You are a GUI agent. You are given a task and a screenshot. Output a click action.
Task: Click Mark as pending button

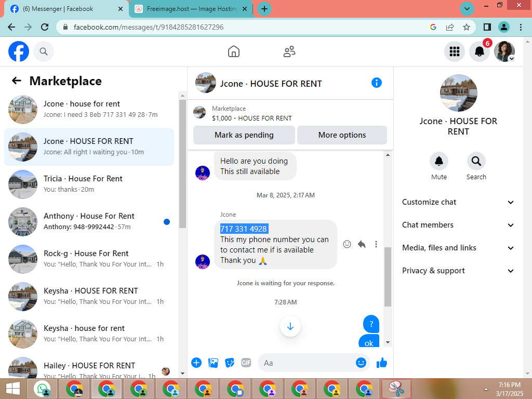tap(244, 135)
